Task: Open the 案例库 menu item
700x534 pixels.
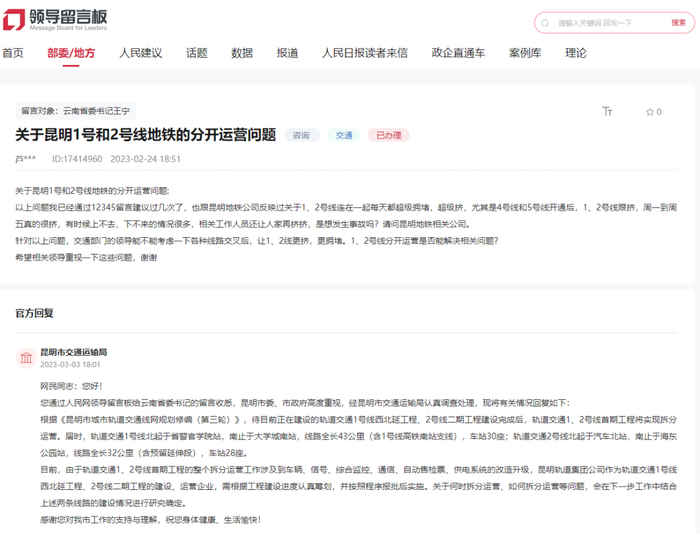Action: point(525,53)
